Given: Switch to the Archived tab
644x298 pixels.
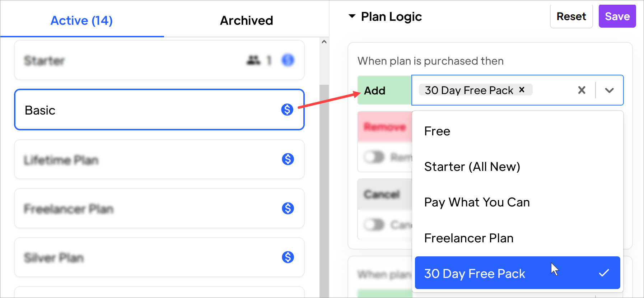Looking at the screenshot, I should (246, 20).
